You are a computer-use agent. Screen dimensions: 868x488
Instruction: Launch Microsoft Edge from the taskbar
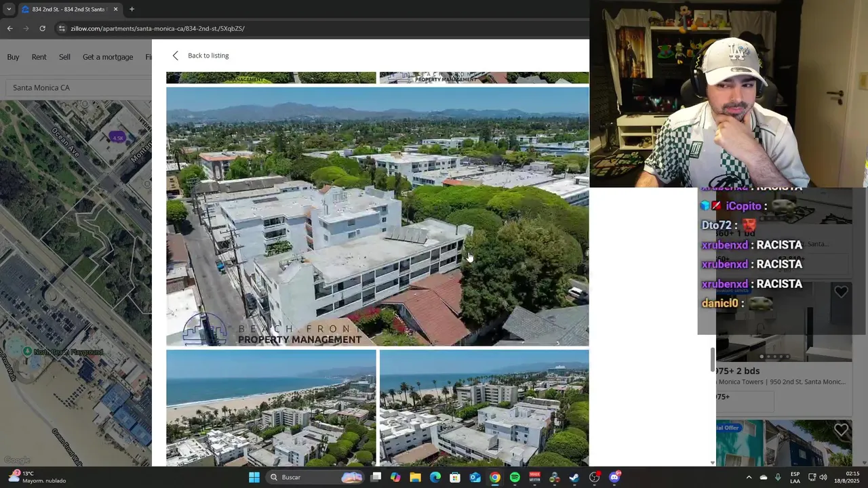pyautogui.click(x=435, y=477)
